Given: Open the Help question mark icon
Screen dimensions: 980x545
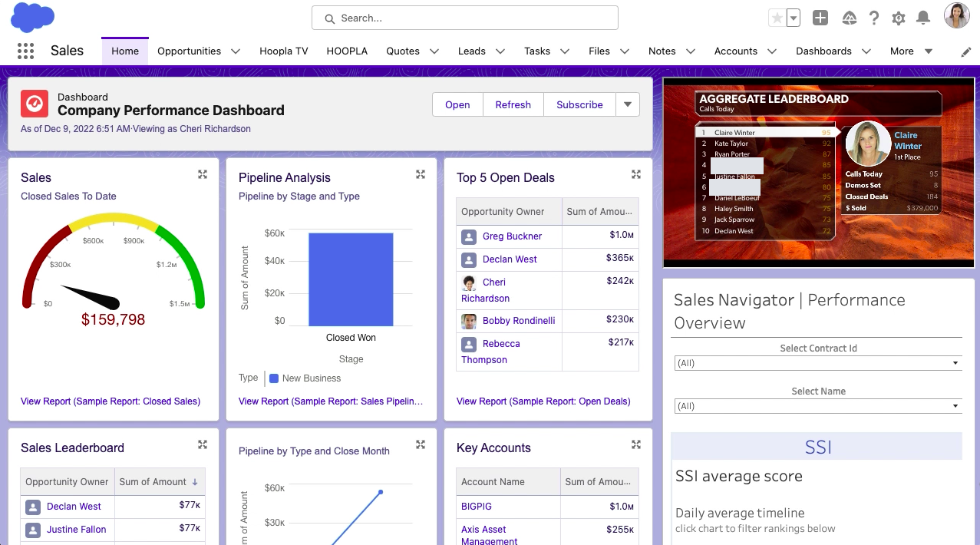Looking at the screenshot, I should [x=873, y=18].
